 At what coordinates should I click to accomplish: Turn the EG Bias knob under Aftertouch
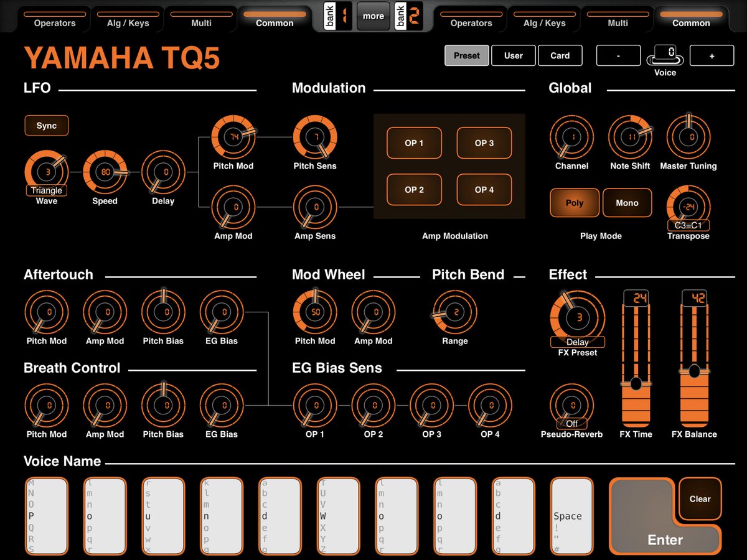pyautogui.click(x=221, y=312)
